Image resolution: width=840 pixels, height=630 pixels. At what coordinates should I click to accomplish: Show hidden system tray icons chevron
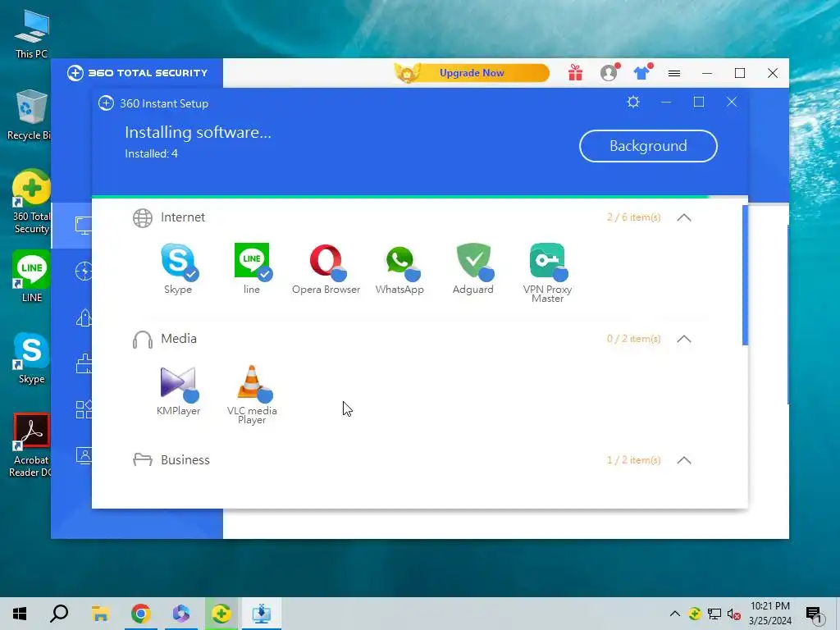pos(675,614)
